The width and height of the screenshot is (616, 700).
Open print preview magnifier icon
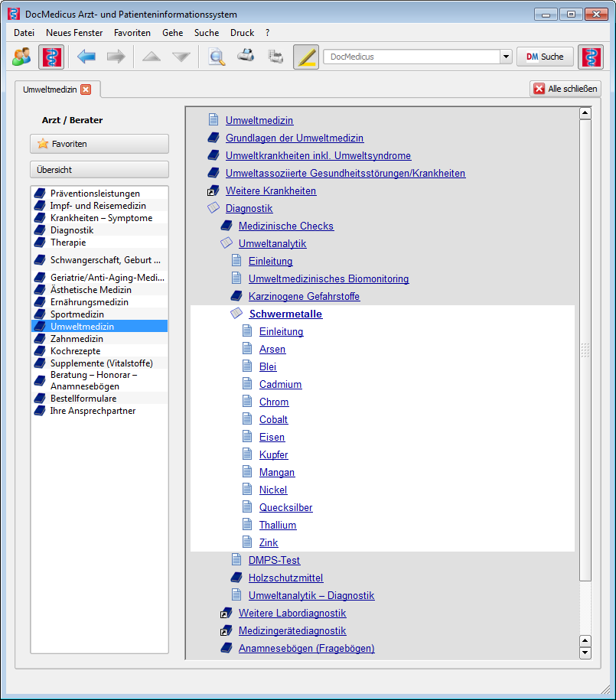(217, 57)
